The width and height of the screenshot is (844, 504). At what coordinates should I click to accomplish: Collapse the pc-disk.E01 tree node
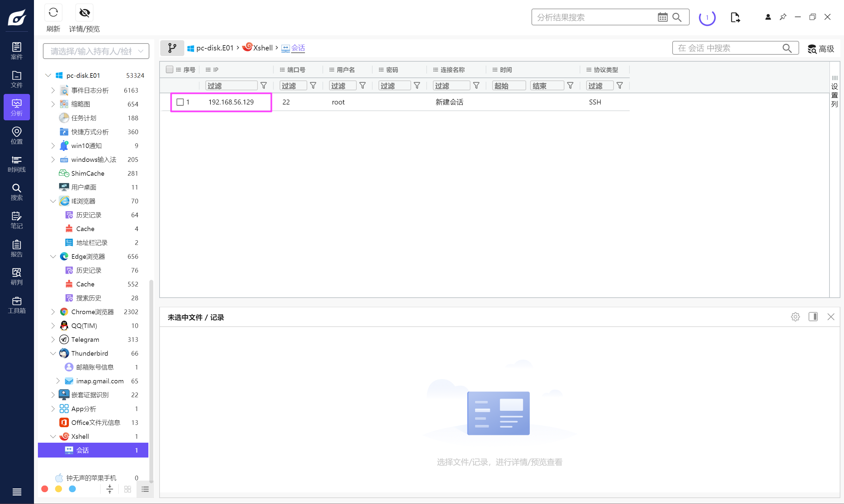48,75
